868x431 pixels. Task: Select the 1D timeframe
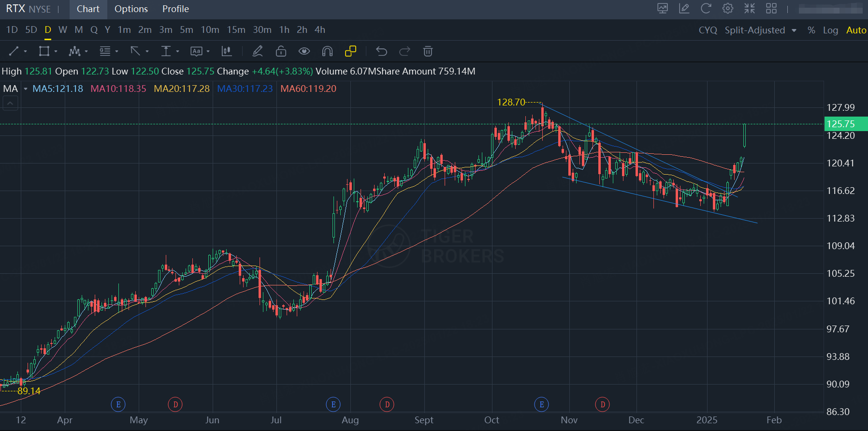12,30
